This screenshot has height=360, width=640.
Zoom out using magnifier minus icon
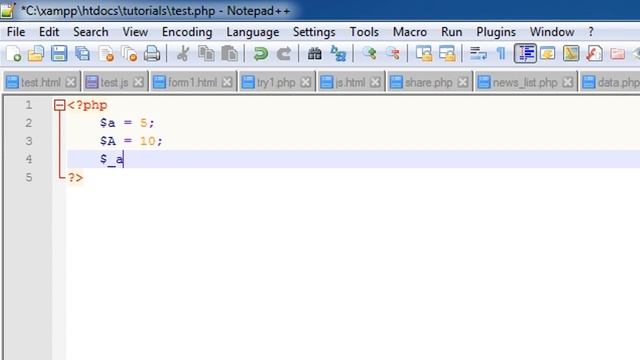[x=393, y=54]
